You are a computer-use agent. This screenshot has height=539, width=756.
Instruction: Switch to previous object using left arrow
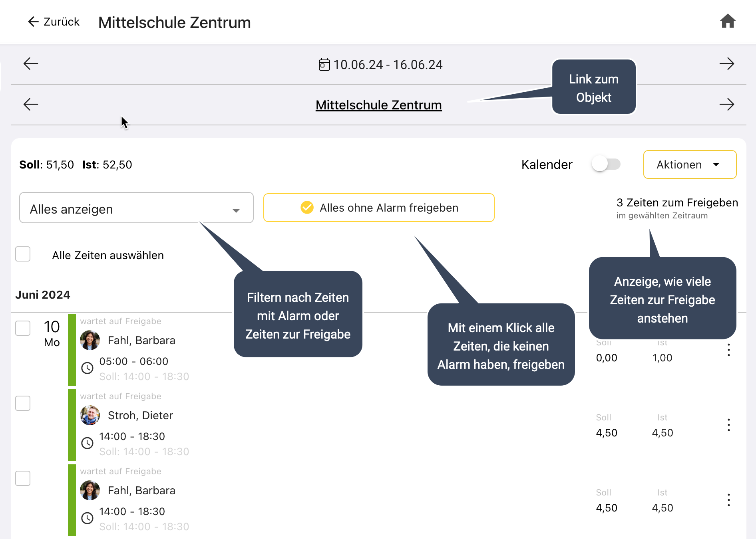31,105
